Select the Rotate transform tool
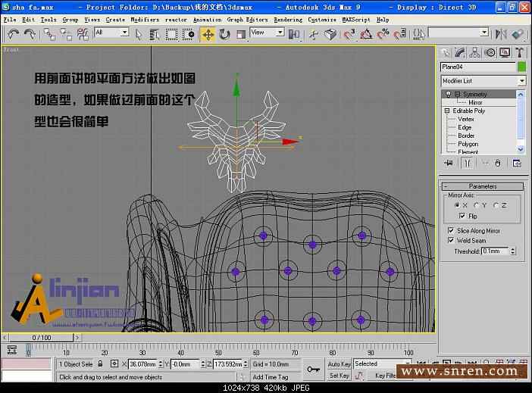 click(x=224, y=34)
